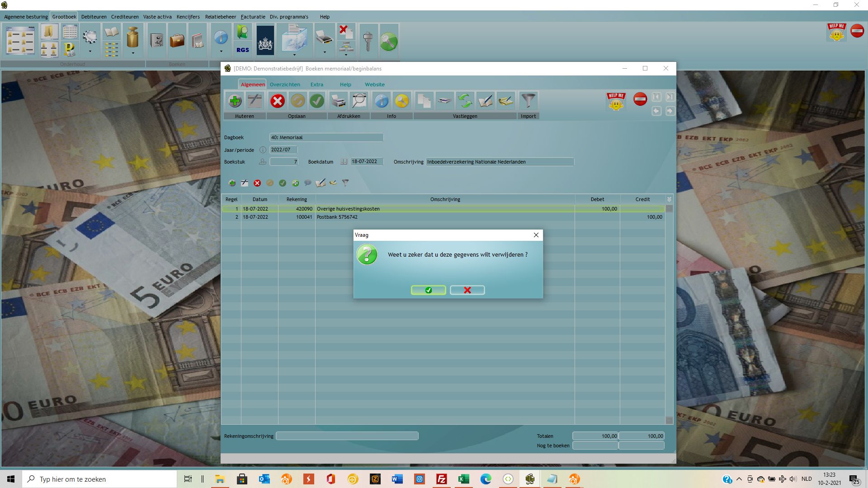Open the Website tab
Screen dimensions: 868x488
pos(375,84)
